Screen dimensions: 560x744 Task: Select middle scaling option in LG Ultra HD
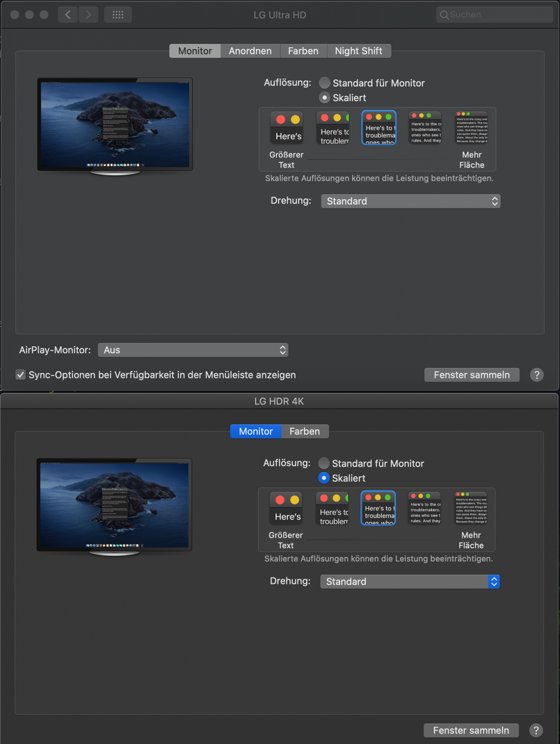[379, 128]
